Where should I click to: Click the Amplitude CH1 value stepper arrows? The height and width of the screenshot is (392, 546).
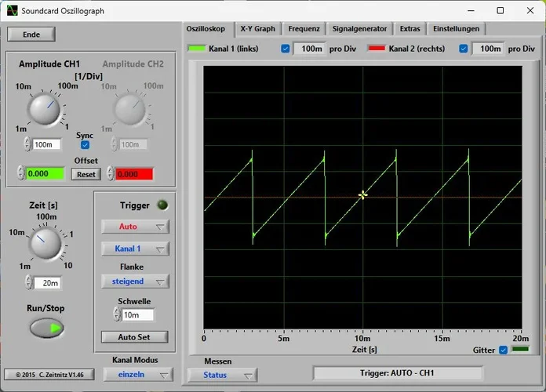pyautogui.click(x=28, y=144)
